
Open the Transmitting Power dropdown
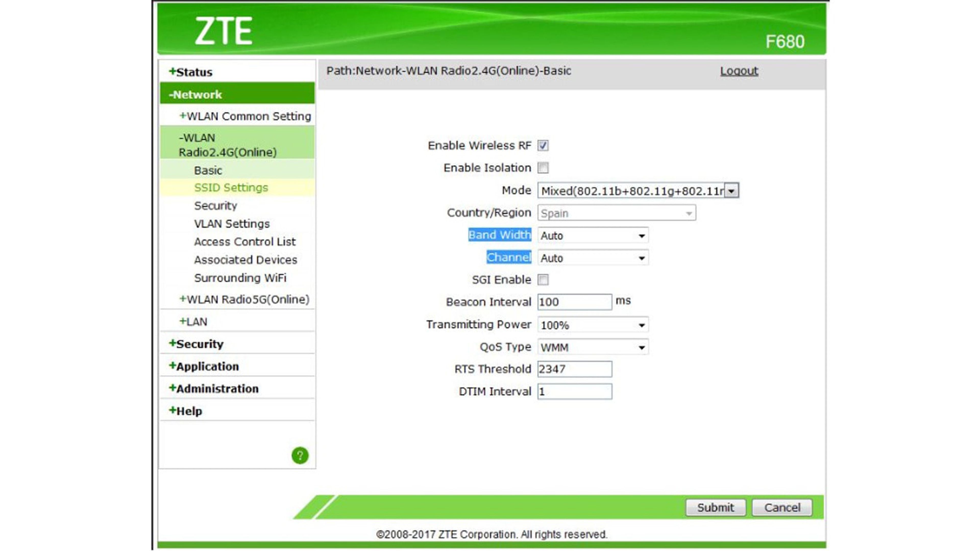(593, 325)
